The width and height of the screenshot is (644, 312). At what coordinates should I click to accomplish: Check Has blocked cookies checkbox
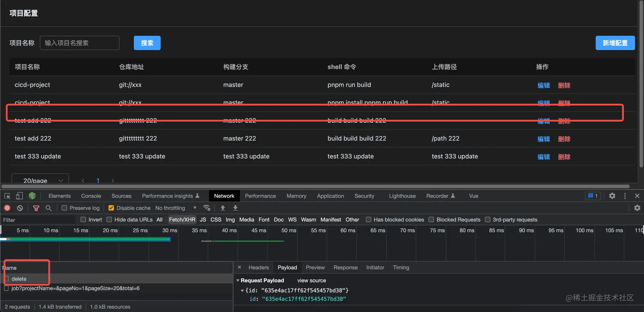click(368, 220)
